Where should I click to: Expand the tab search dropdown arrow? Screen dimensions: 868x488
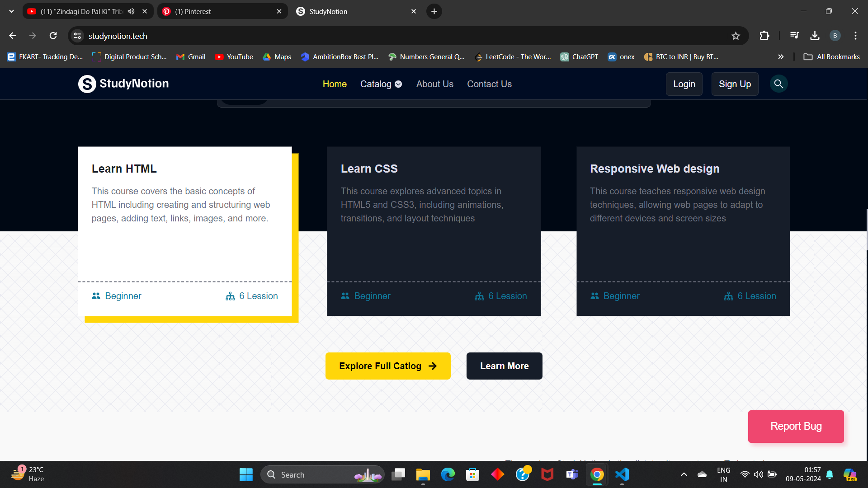(x=11, y=11)
